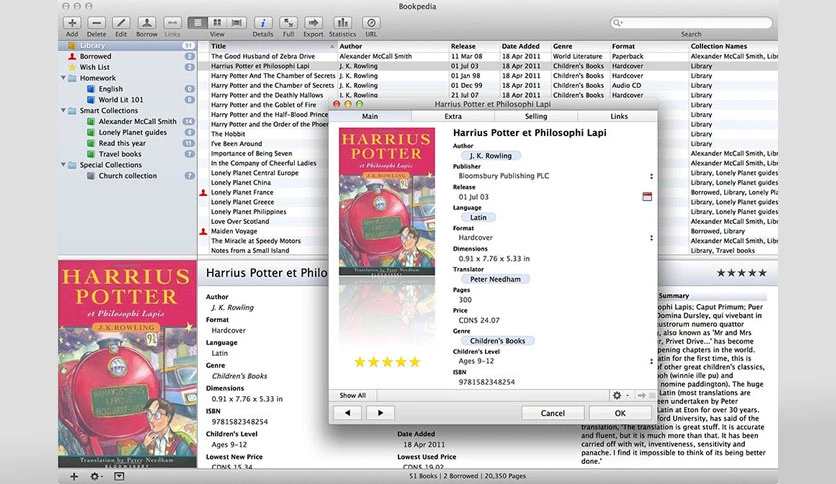This screenshot has width=836, height=484.
Task: Click the Delete toolbar icon
Action: click(x=97, y=23)
